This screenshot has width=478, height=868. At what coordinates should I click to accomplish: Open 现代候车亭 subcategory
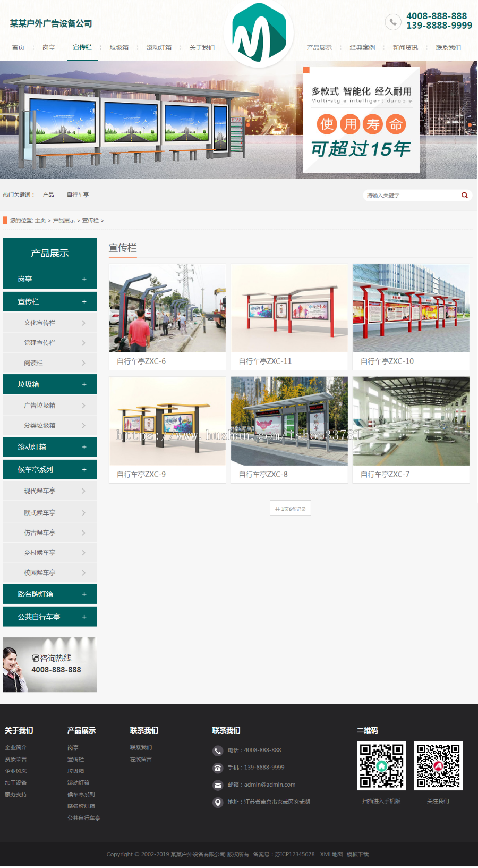pos(50,491)
